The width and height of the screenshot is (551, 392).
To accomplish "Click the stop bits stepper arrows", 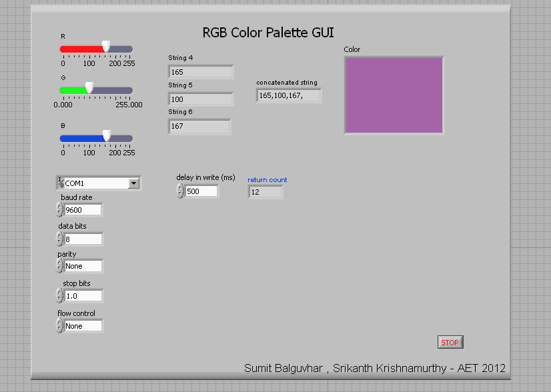I will point(59,295).
